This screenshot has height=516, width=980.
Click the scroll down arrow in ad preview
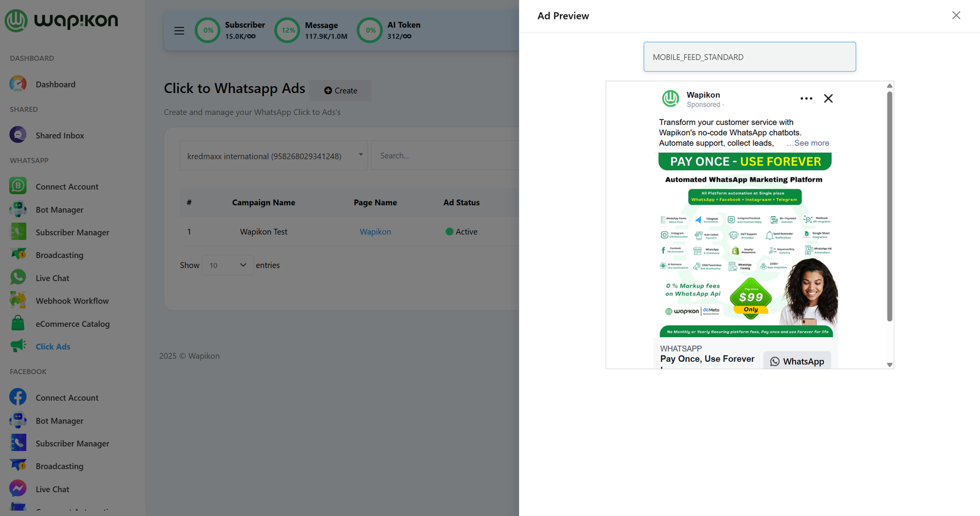tap(889, 365)
